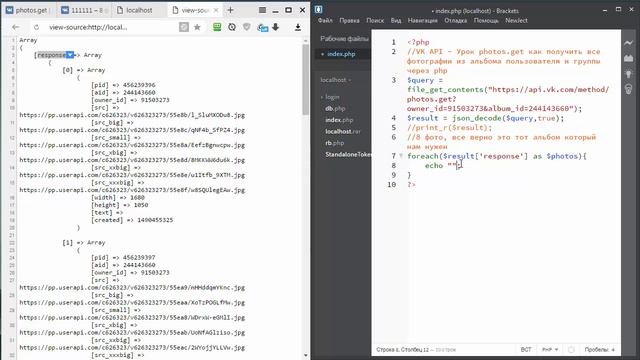Click the browser page vertical scrollbar thumb
This screenshot has width=640, height=360.
pos(305,79)
